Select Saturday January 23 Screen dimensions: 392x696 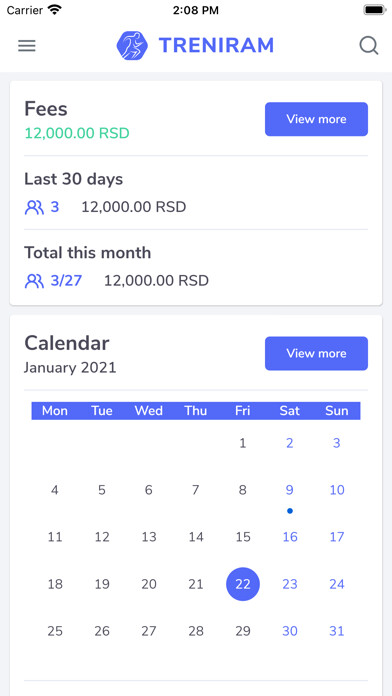pos(290,584)
